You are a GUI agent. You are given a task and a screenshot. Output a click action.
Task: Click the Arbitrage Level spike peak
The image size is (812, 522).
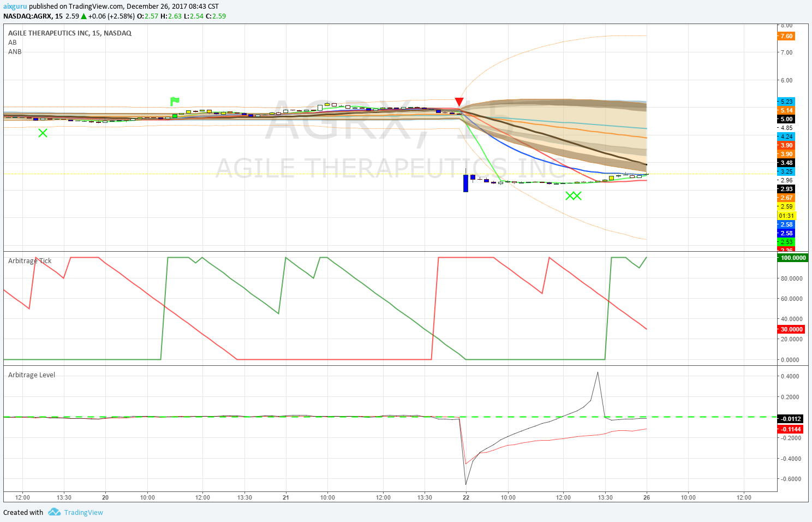[x=598, y=373]
